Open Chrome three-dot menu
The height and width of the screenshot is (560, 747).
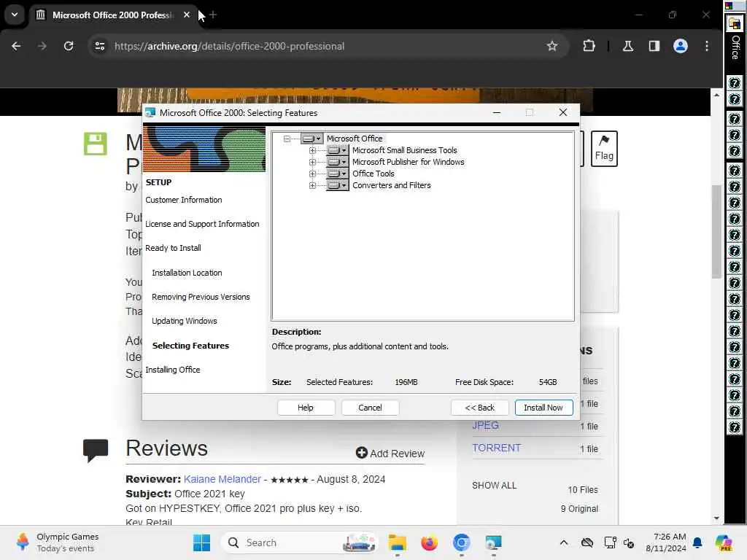[706, 46]
